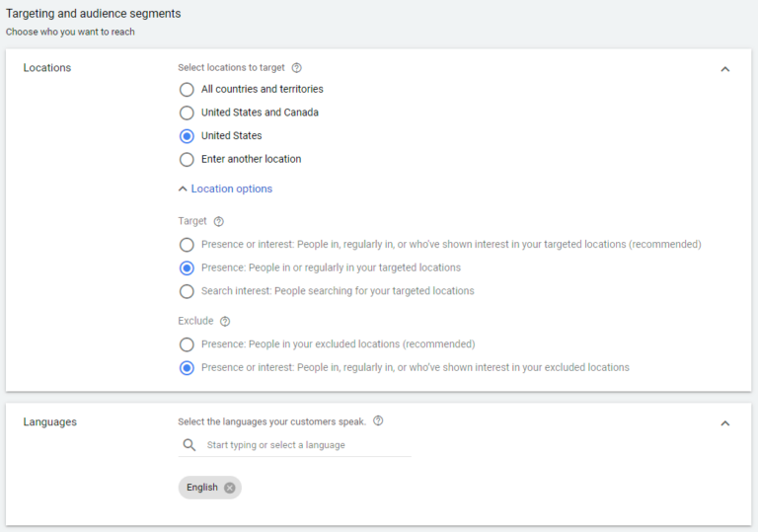Select Presence or interest exclude option

187,368
